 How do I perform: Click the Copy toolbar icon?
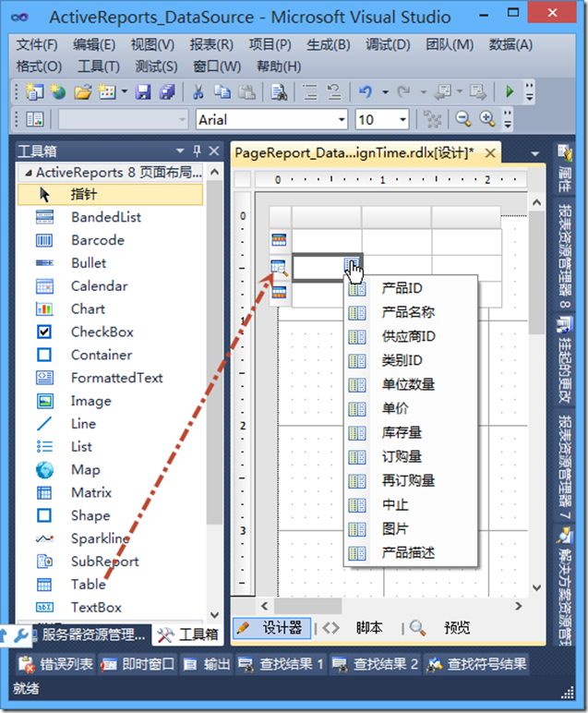tap(222, 92)
